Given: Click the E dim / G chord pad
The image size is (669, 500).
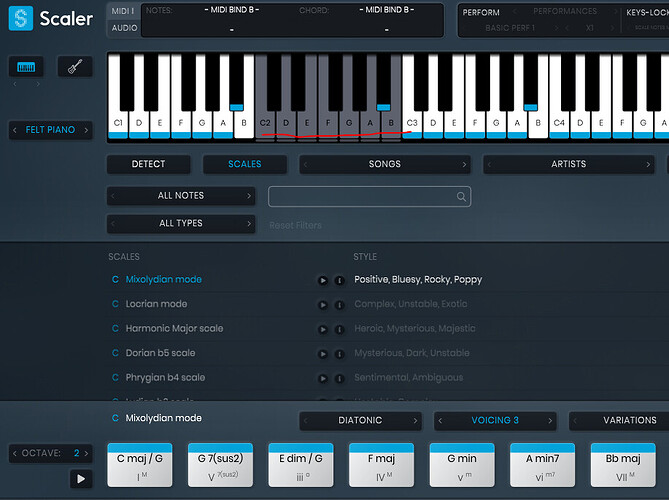Looking at the screenshot, I should (301, 465).
